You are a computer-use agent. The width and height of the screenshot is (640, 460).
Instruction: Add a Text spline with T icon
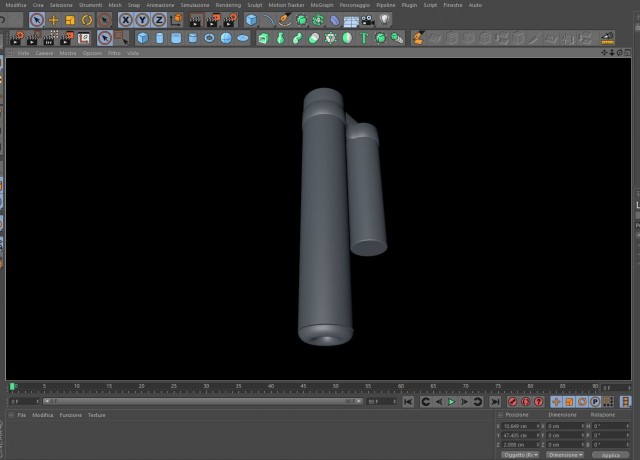[363, 38]
